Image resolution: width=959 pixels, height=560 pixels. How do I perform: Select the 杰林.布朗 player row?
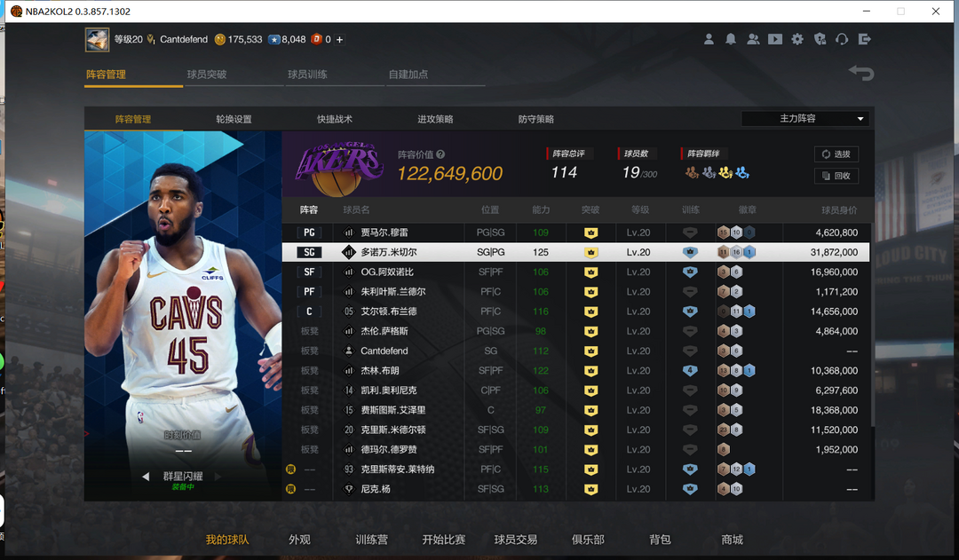[577, 370]
